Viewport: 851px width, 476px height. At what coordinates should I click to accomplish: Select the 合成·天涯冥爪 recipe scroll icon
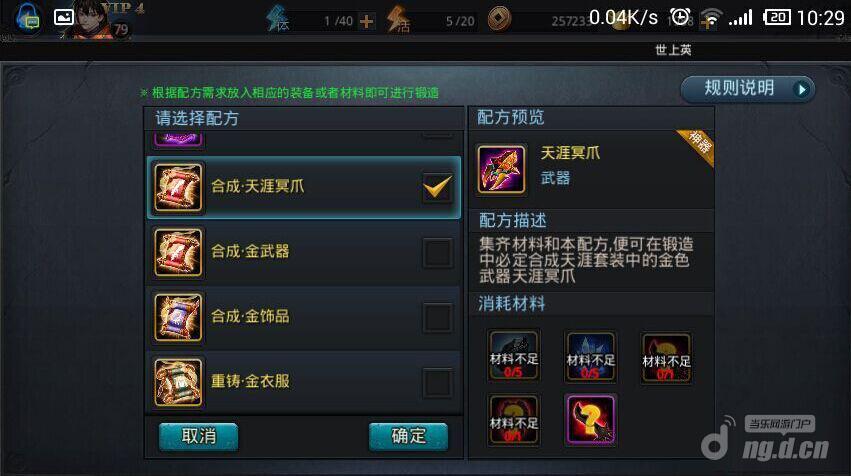tap(179, 187)
